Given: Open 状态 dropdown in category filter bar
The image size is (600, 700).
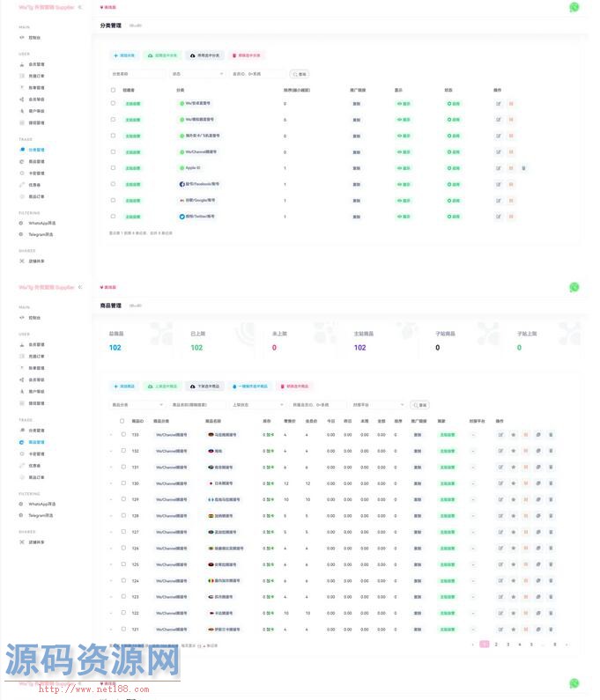Looking at the screenshot, I should click(x=198, y=74).
